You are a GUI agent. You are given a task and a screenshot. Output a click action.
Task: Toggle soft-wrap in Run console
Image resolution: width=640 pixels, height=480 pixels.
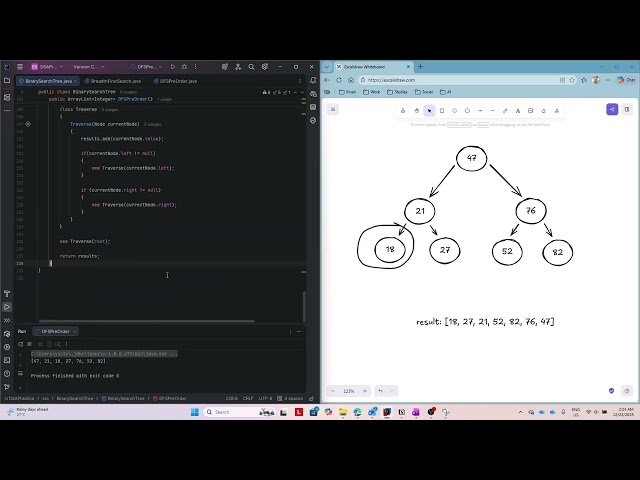pyautogui.click(x=20, y=373)
